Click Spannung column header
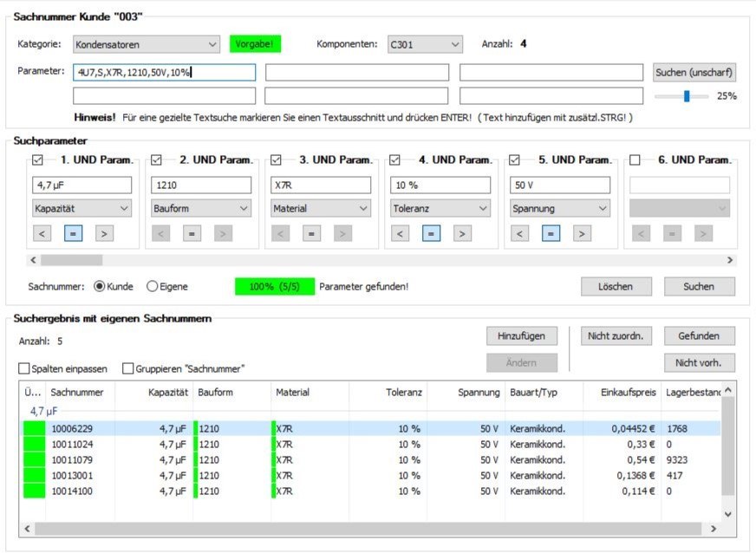This screenshot has height=553, width=756. 466,393
